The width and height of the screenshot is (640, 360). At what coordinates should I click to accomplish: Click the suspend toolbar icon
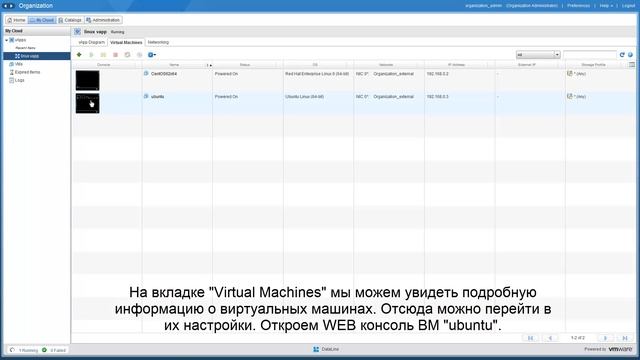(x=103, y=55)
